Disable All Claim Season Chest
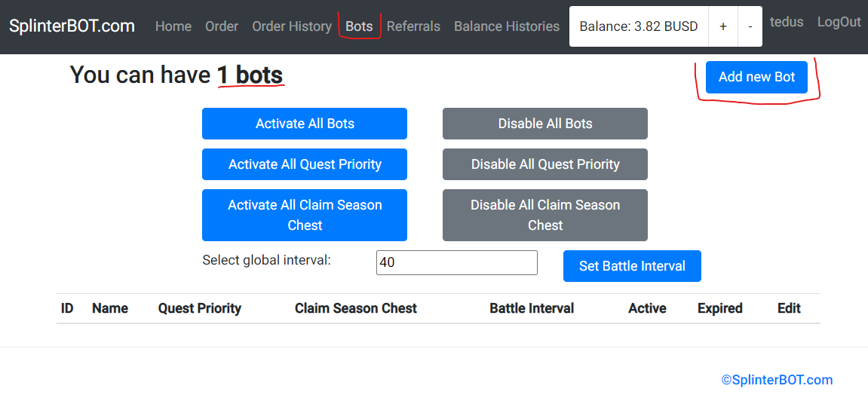The height and width of the screenshot is (401, 868). [545, 215]
